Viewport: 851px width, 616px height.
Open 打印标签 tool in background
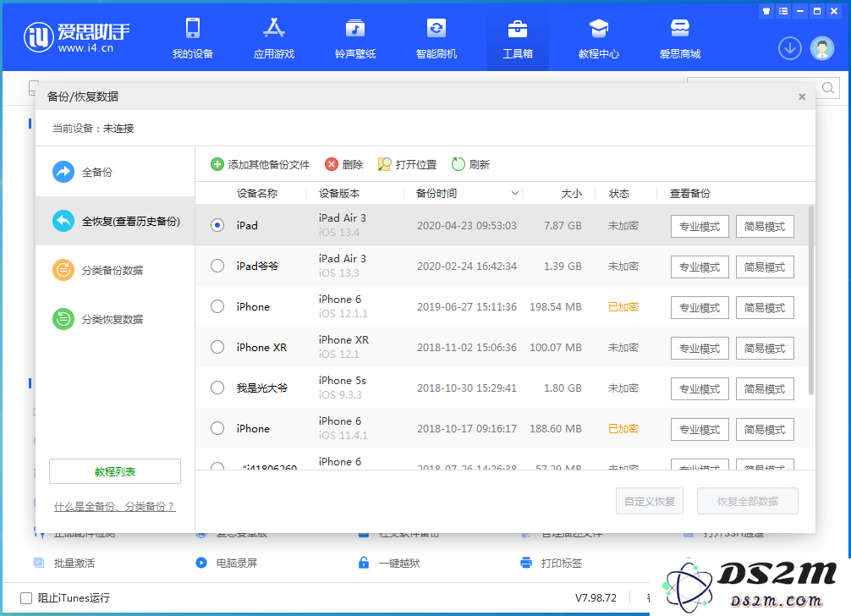click(551, 563)
